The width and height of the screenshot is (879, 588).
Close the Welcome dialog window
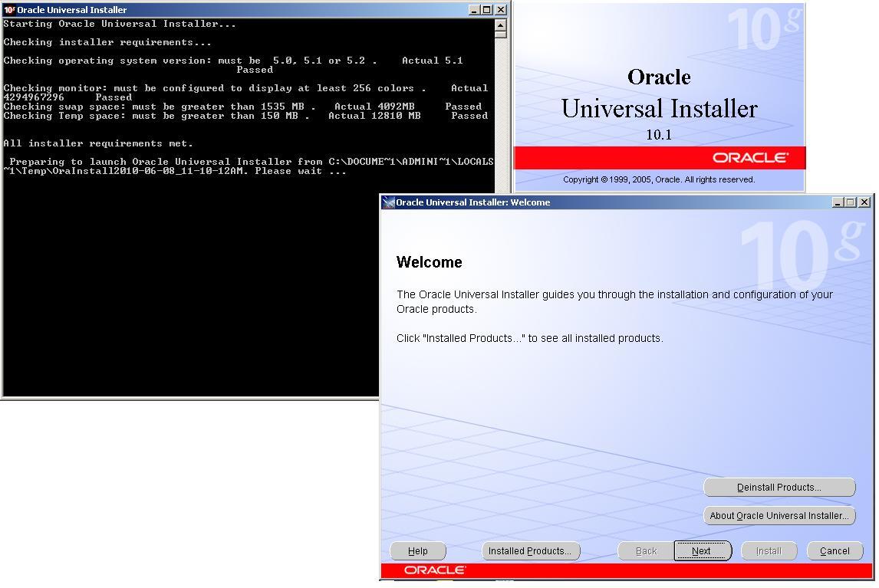point(865,202)
